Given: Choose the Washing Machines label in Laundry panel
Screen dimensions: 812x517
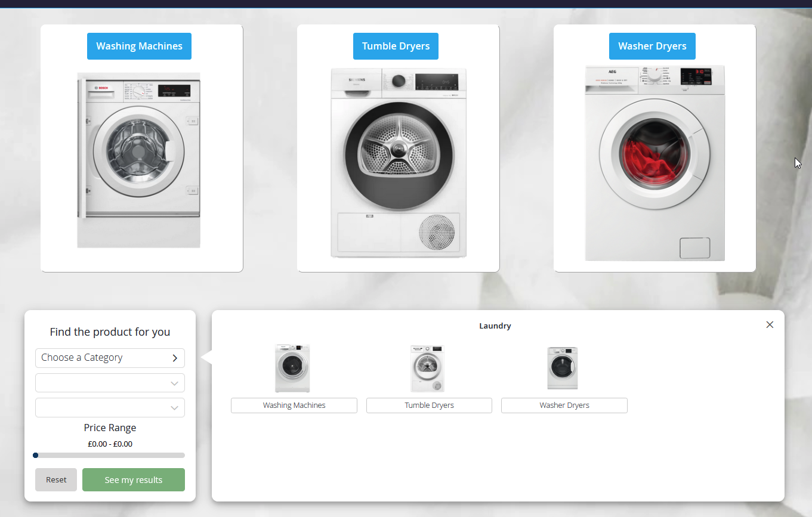Looking at the screenshot, I should pos(294,405).
